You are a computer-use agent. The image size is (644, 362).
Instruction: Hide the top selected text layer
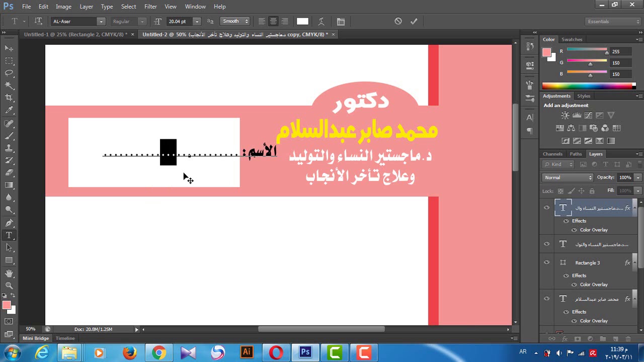[547, 208]
